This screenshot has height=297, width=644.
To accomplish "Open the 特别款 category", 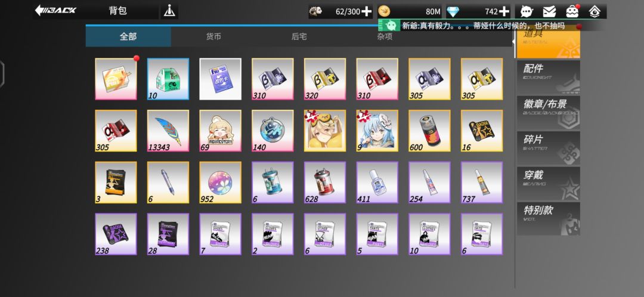I will click(x=549, y=218).
